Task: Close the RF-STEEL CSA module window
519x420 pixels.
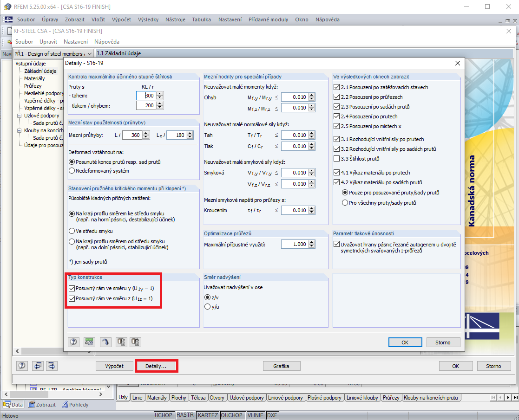Action: (509, 31)
